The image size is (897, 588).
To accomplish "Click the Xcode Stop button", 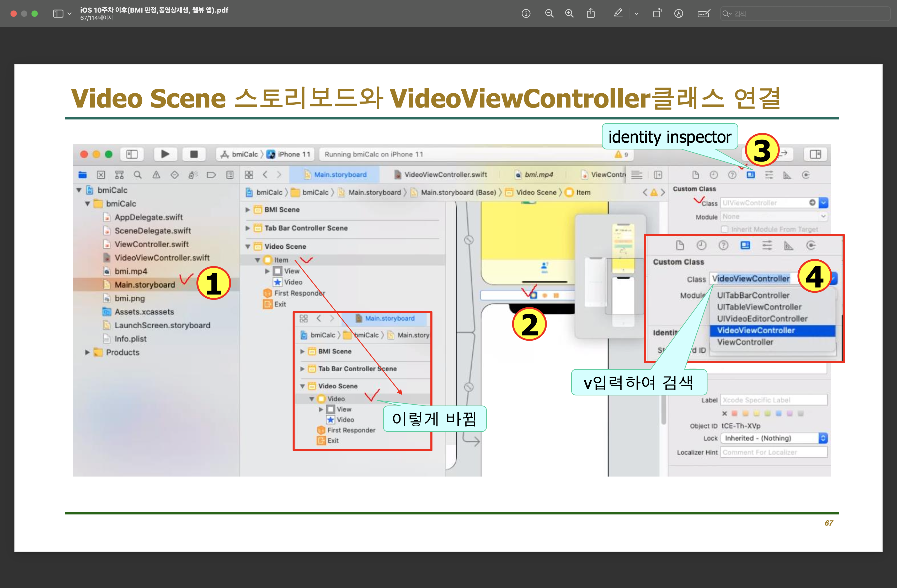I will (194, 154).
